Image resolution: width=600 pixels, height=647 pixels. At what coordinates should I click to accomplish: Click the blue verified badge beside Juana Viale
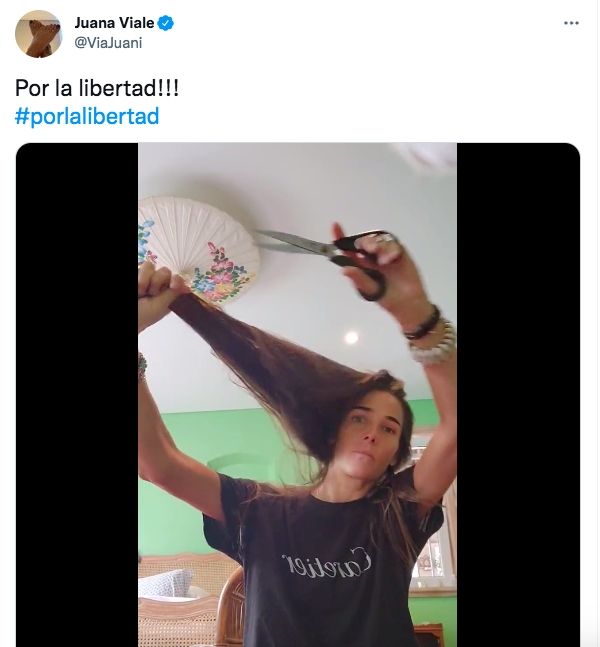[x=165, y=23]
